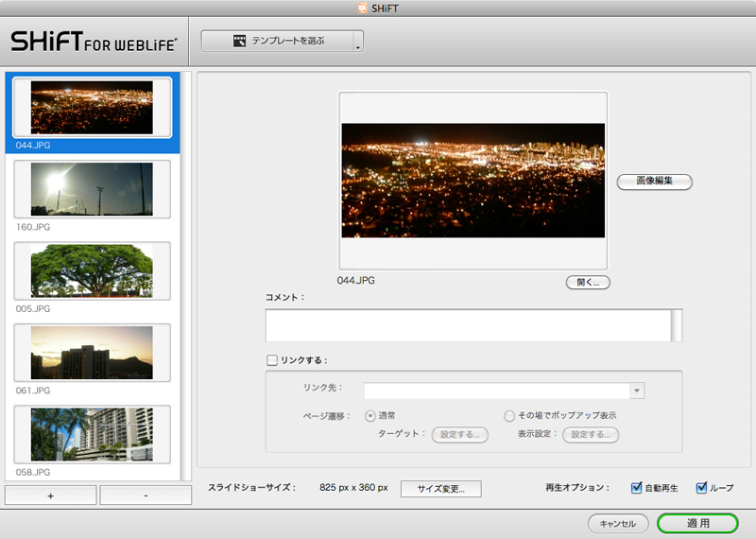Expand the リンク先 combo box arrow
The image size is (756, 539).
click(638, 391)
